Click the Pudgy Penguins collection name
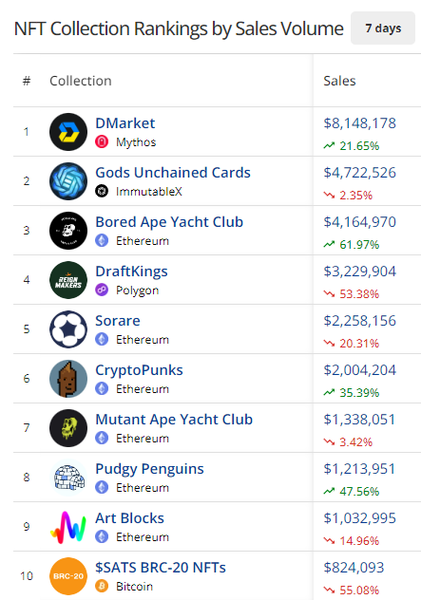This screenshot has width=421, height=600. 150,469
